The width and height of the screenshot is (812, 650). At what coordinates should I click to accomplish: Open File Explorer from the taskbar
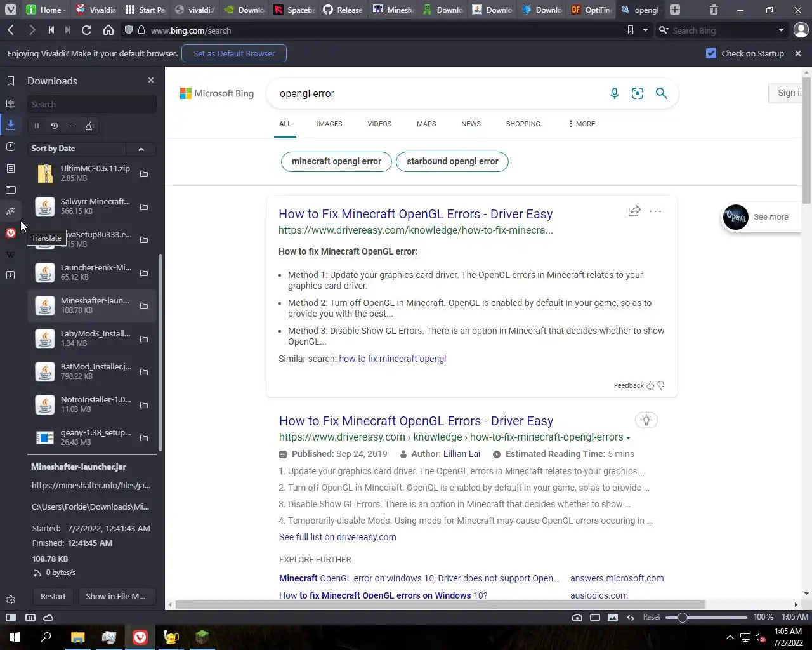point(77,637)
